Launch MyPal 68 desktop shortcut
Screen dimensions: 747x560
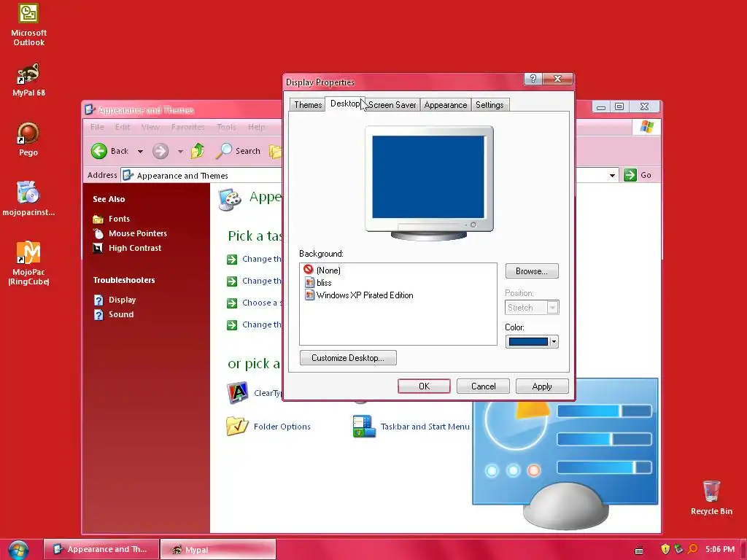pos(28,79)
